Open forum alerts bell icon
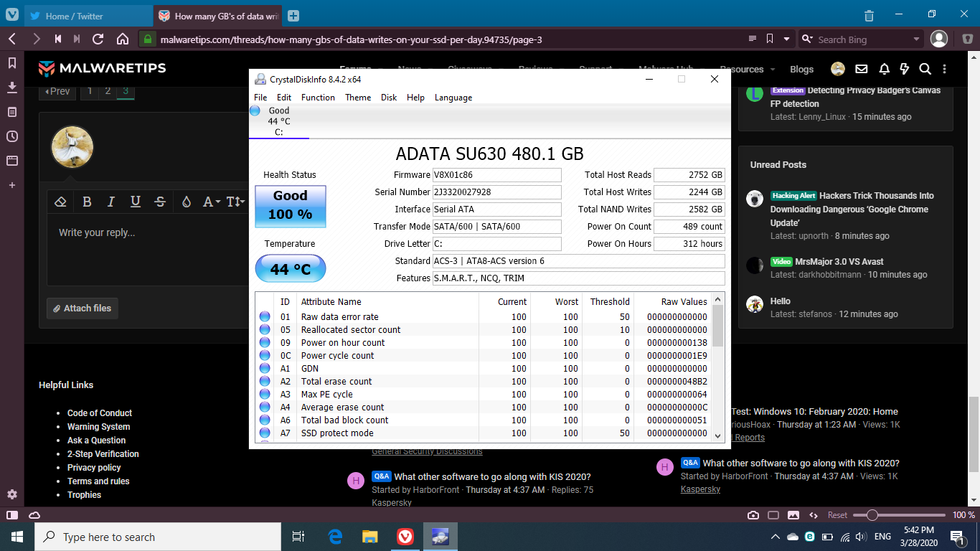This screenshot has height=551, width=980. point(885,69)
